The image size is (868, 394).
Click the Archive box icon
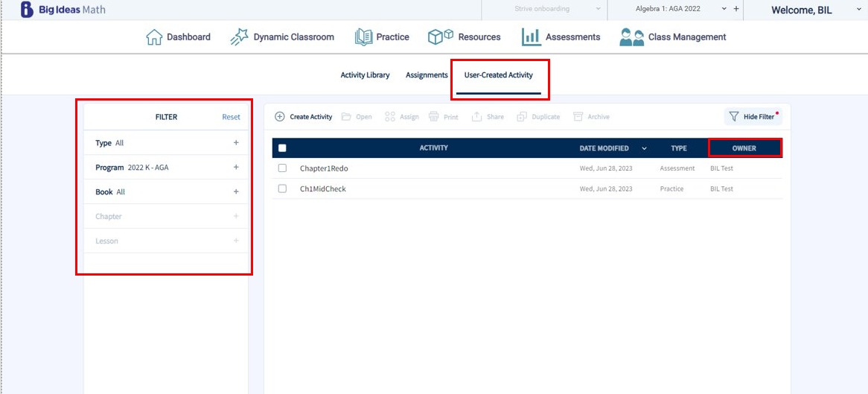click(578, 117)
